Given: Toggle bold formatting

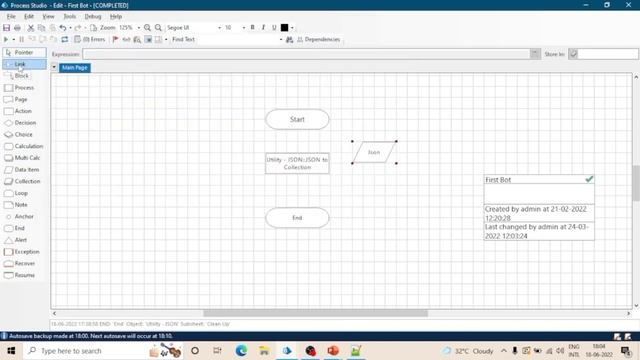Looking at the screenshot, I should (x=253, y=28).
